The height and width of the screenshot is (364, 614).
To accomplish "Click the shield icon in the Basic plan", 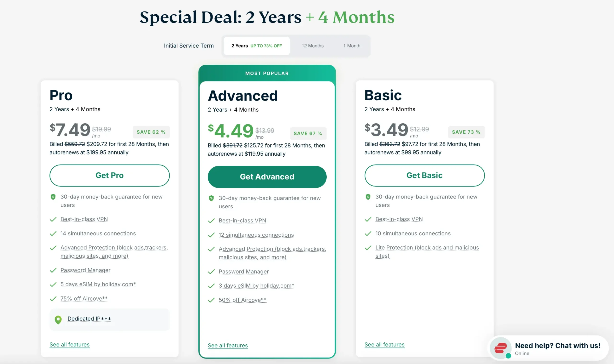I will 368,197.
